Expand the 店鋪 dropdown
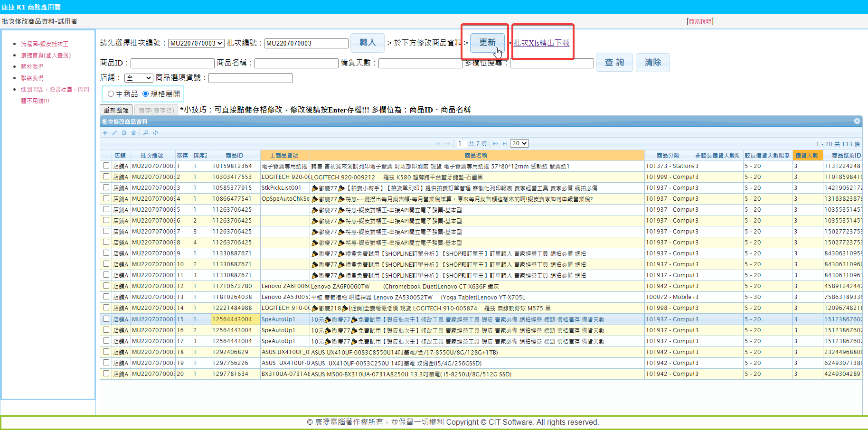Screen dimensions: 868x430 point(138,78)
